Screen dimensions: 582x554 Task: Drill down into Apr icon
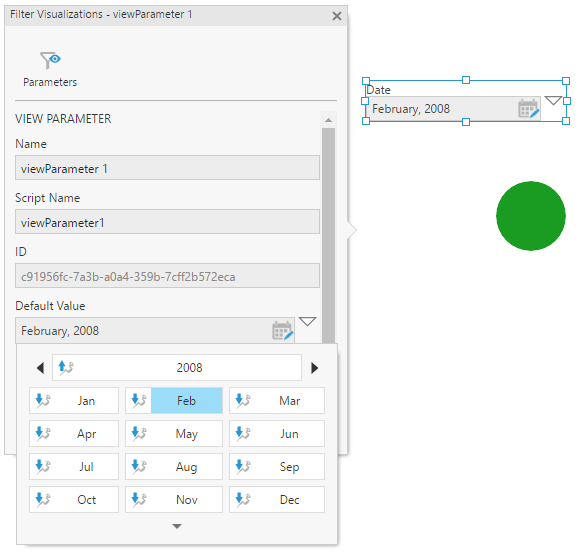tap(43, 433)
